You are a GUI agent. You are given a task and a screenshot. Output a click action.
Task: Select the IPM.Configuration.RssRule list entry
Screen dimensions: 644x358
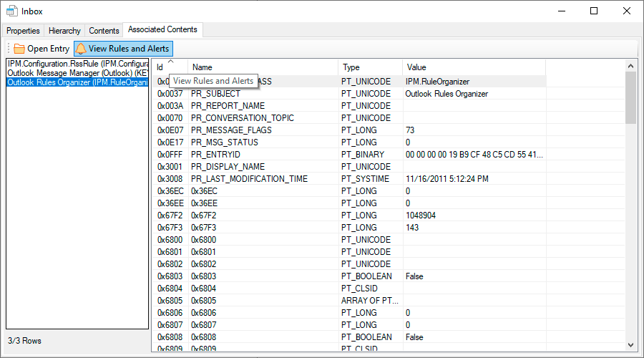click(x=77, y=64)
